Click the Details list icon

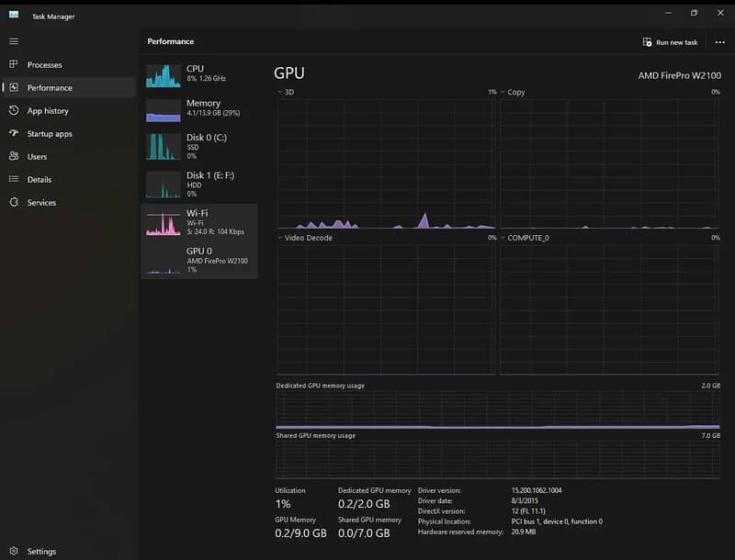click(x=14, y=179)
